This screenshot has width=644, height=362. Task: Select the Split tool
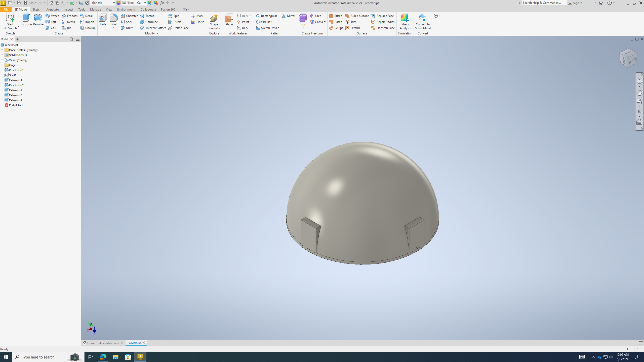[174, 16]
